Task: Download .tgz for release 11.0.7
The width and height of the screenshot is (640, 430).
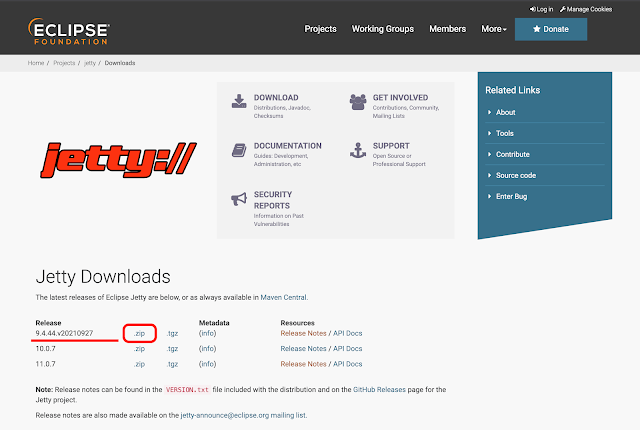Action: 173,364
